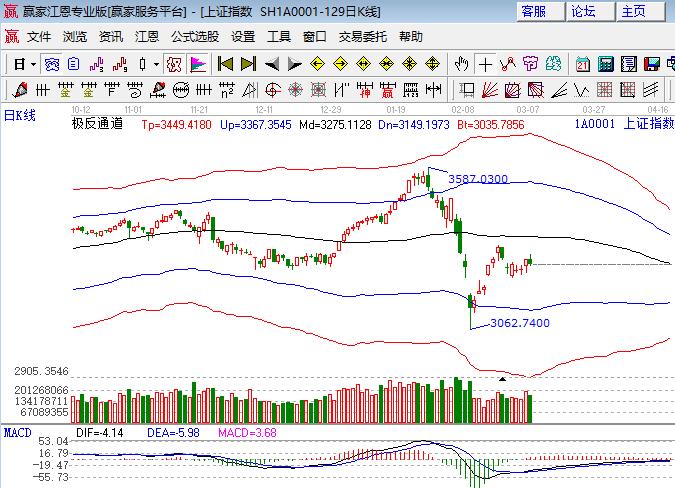675x488 pixels.
Task: Toggle the pink flag toolbar button
Action: tap(198, 64)
